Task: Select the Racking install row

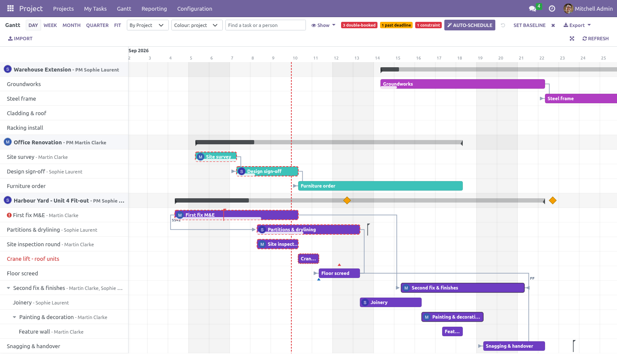Action: [64, 128]
